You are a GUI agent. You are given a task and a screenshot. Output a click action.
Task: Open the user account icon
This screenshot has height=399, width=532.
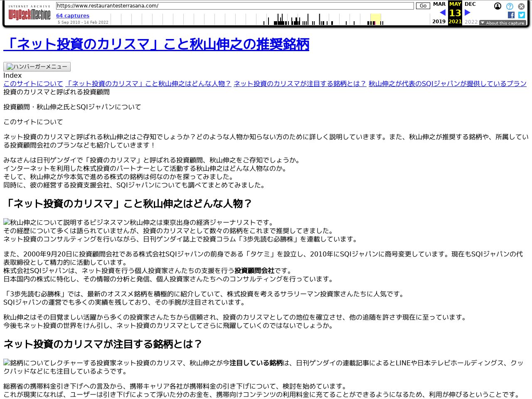pos(498,6)
